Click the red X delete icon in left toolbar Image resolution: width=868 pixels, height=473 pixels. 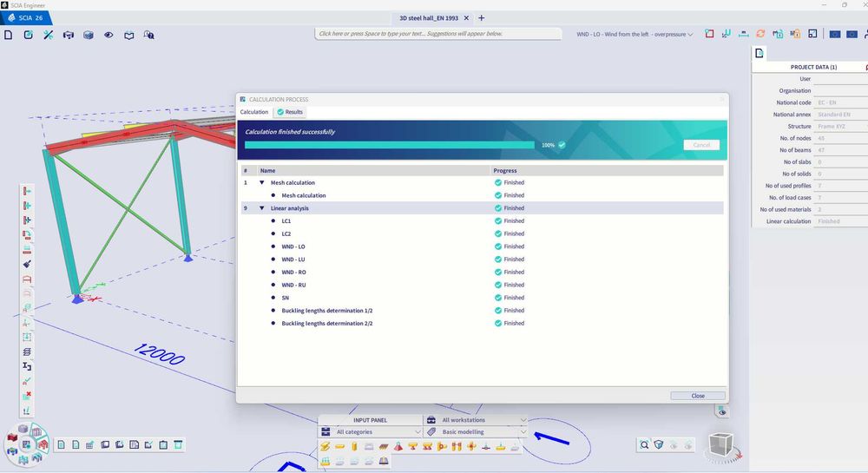pos(27,396)
